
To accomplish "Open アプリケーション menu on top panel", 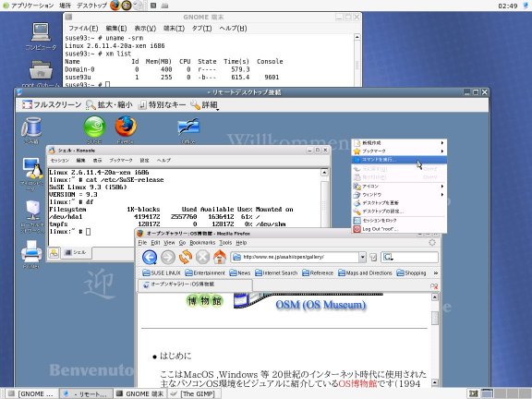I will point(29,6).
